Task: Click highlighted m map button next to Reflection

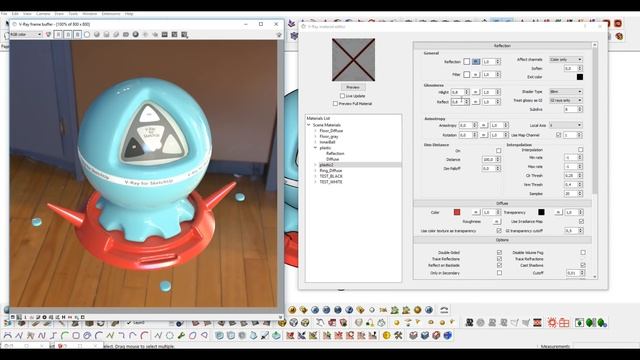Action: [476, 62]
